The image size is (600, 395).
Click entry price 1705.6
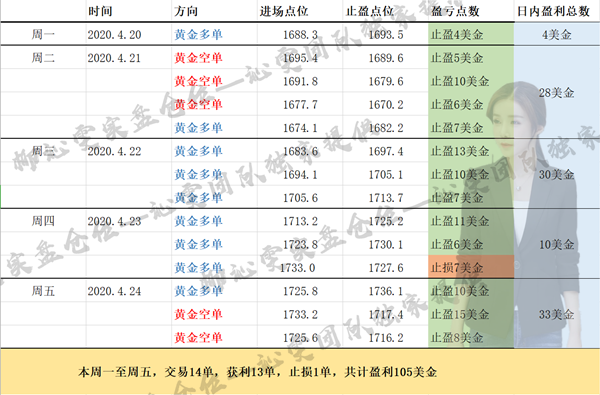pyautogui.click(x=300, y=198)
